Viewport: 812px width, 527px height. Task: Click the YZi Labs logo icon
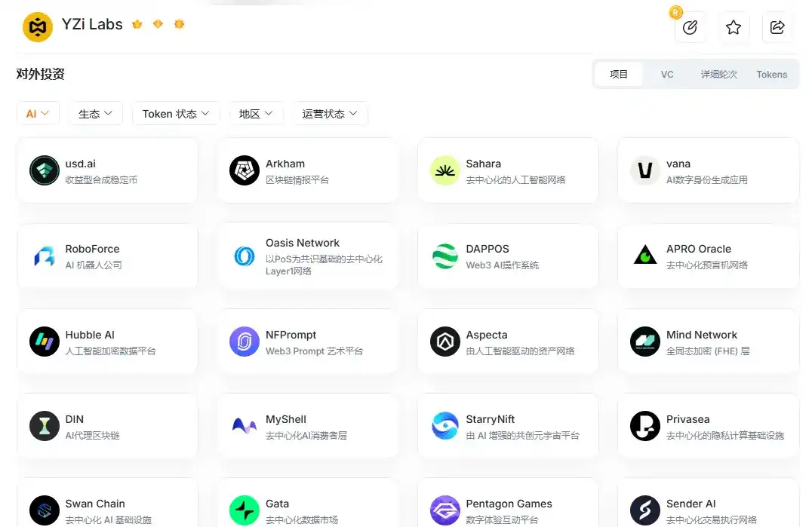(37, 24)
